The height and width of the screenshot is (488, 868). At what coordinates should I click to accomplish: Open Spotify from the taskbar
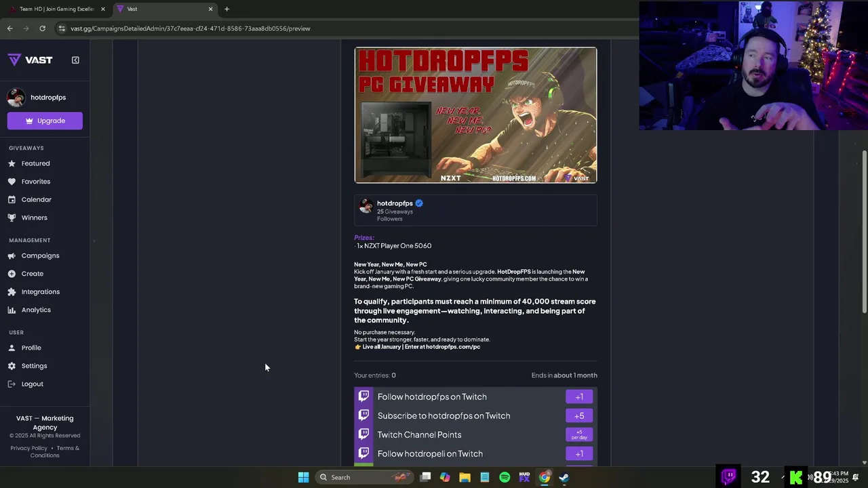click(505, 477)
